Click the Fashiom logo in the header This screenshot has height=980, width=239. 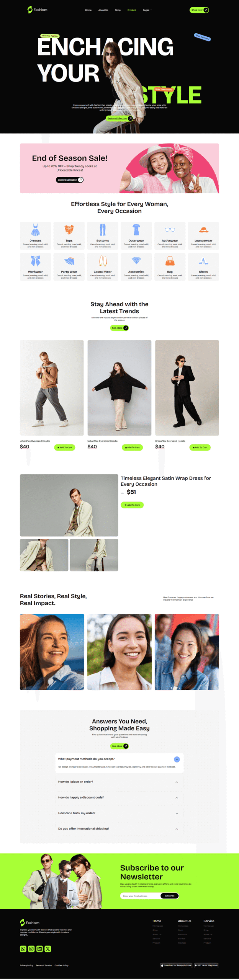coord(37,10)
